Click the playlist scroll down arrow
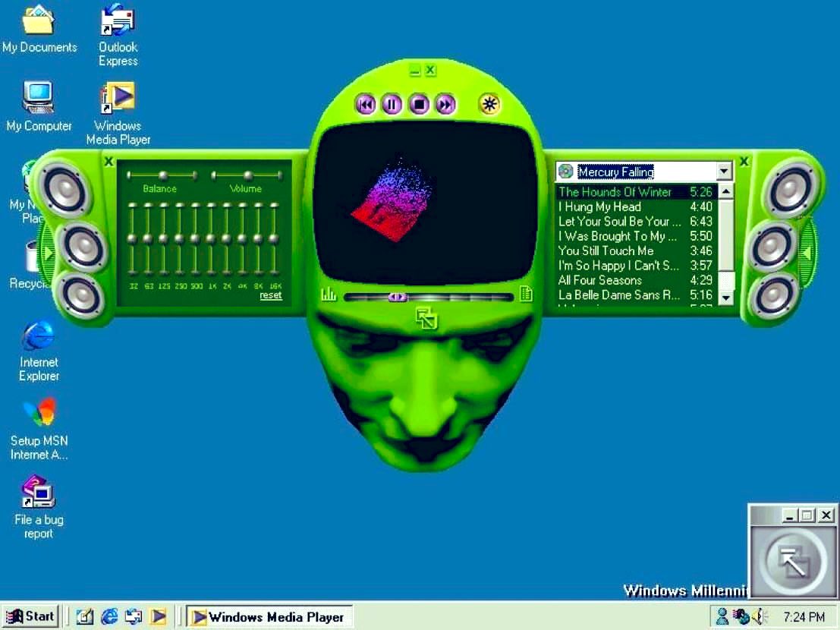This screenshot has height=630, width=840. tap(725, 298)
